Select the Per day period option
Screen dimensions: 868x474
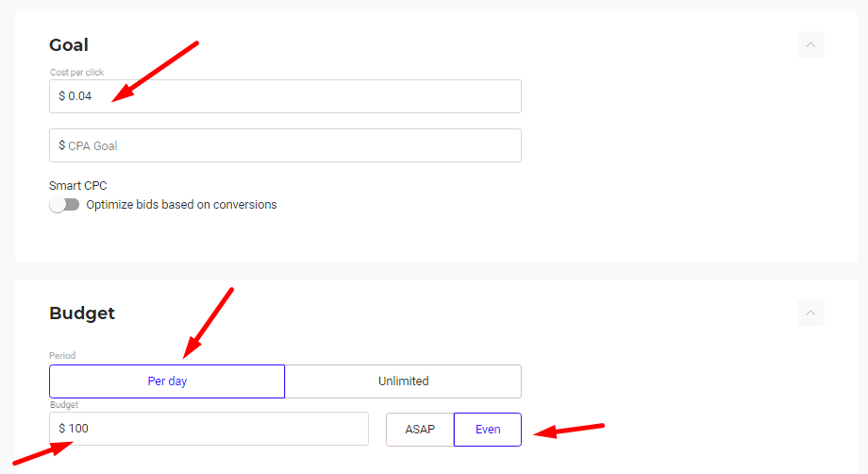point(167,381)
